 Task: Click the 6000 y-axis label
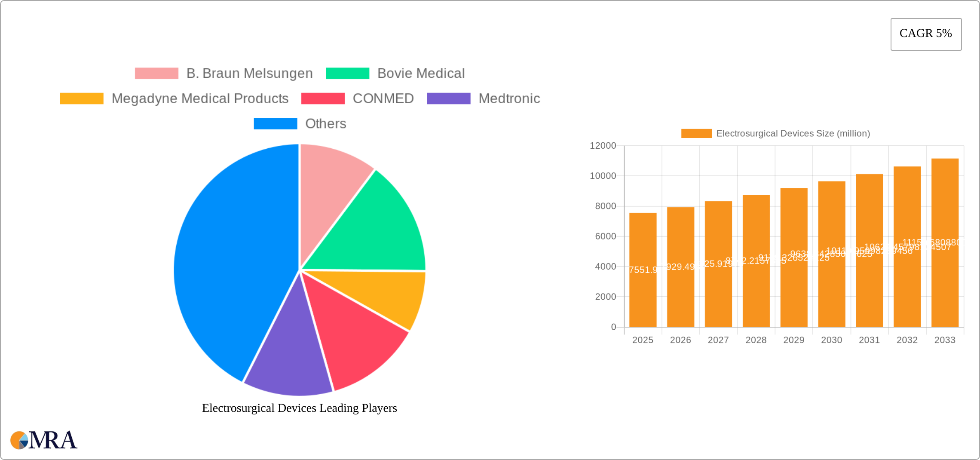605,236
